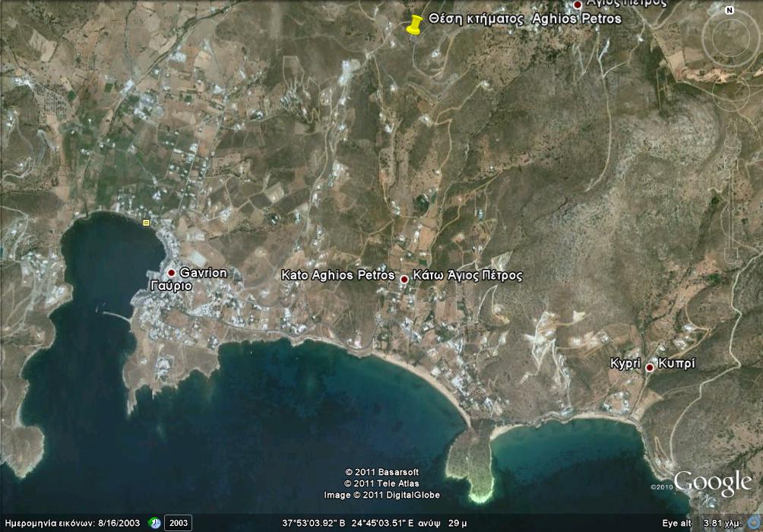This screenshot has width=763, height=532.
Task: Click the Move joystick circle below the compass
Action: 730,93
